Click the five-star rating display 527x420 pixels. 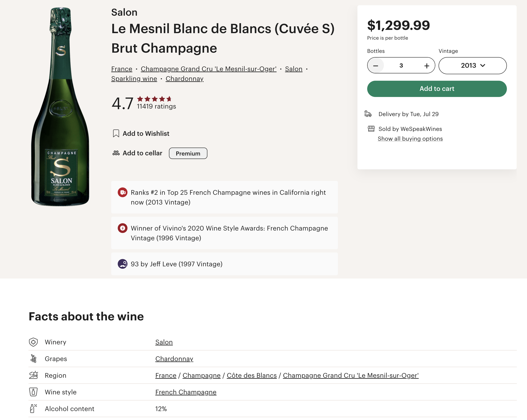point(155,99)
